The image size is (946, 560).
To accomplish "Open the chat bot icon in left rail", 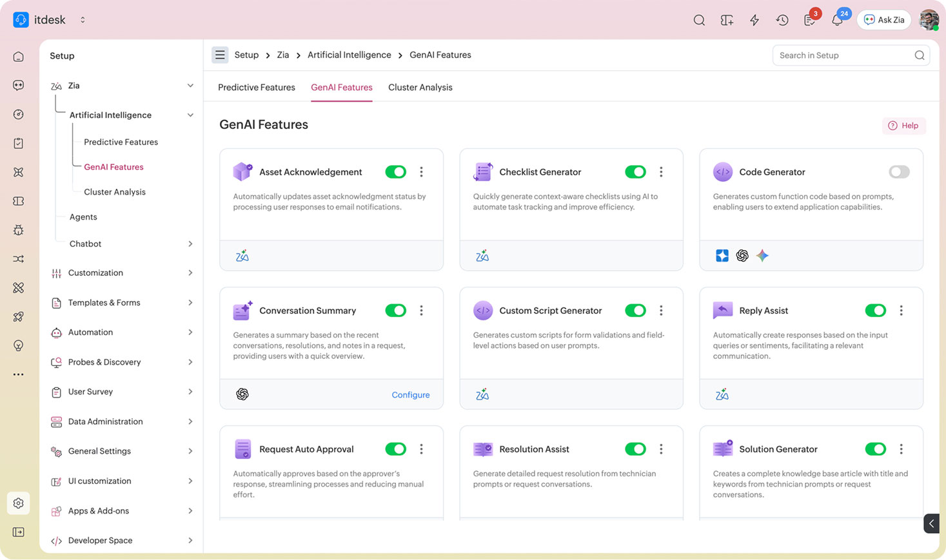I will click(18, 86).
